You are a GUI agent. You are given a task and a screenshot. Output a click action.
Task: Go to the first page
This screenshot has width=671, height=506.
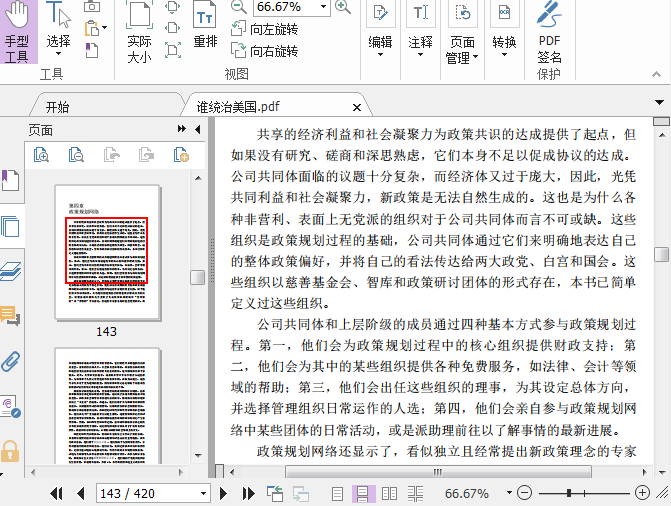[56, 494]
